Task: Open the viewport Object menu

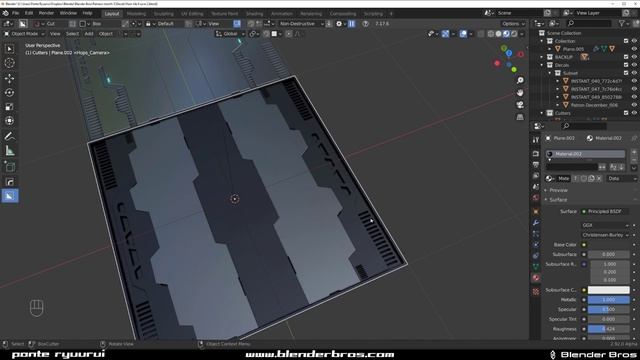Action: point(106,34)
